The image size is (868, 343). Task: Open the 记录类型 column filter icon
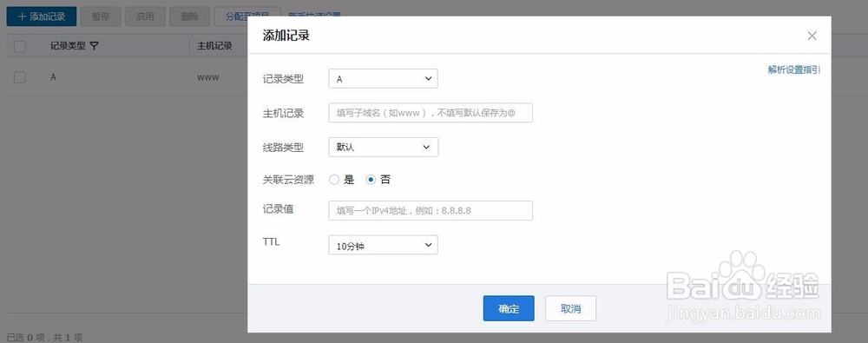[x=94, y=46]
